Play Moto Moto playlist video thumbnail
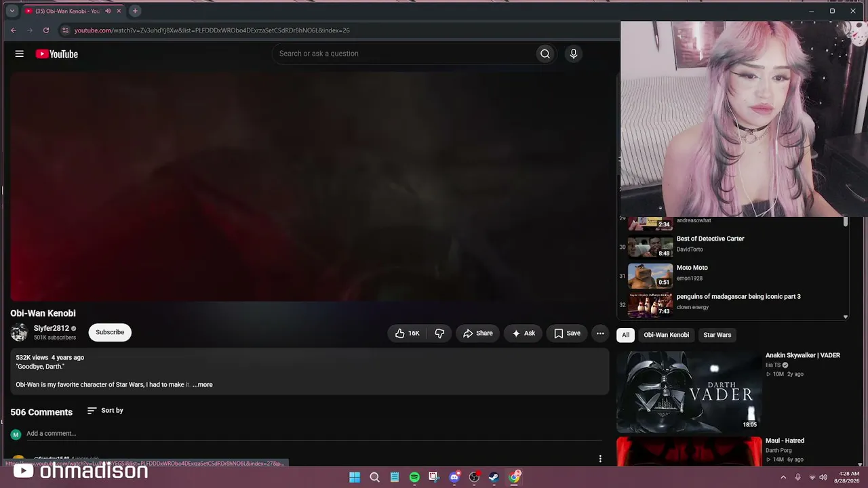 (x=650, y=276)
